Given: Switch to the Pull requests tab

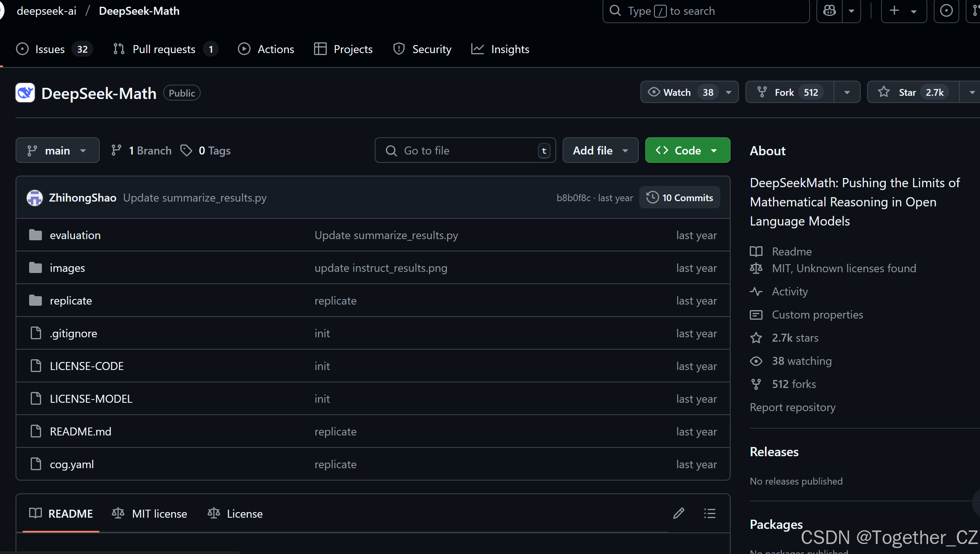Looking at the screenshot, I should click(x=164, y=49).
